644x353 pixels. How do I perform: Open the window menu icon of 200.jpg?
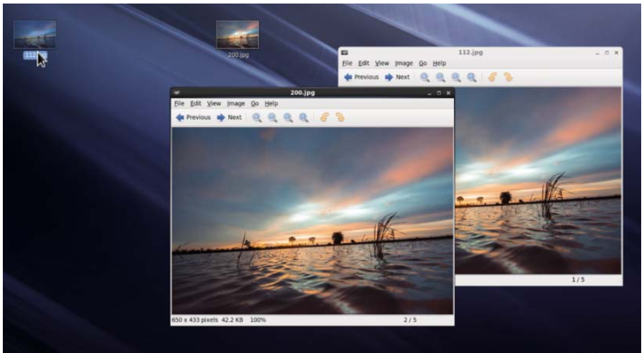(x=177, y=92)
